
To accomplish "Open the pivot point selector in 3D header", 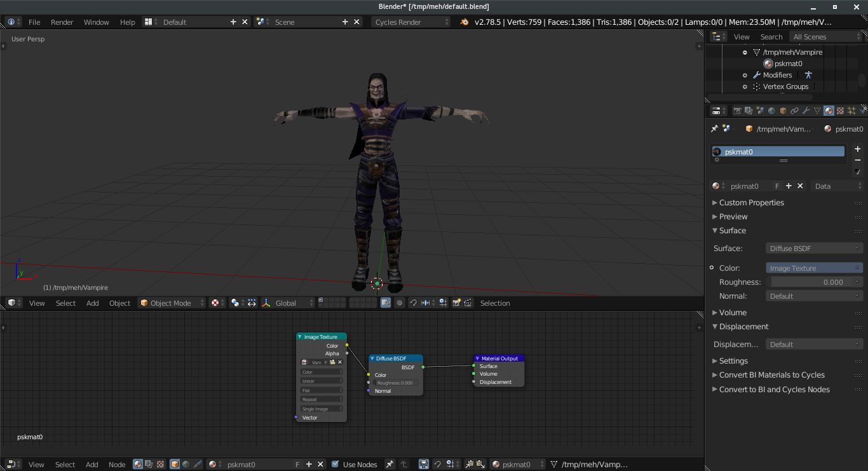I will coord(237,303).
